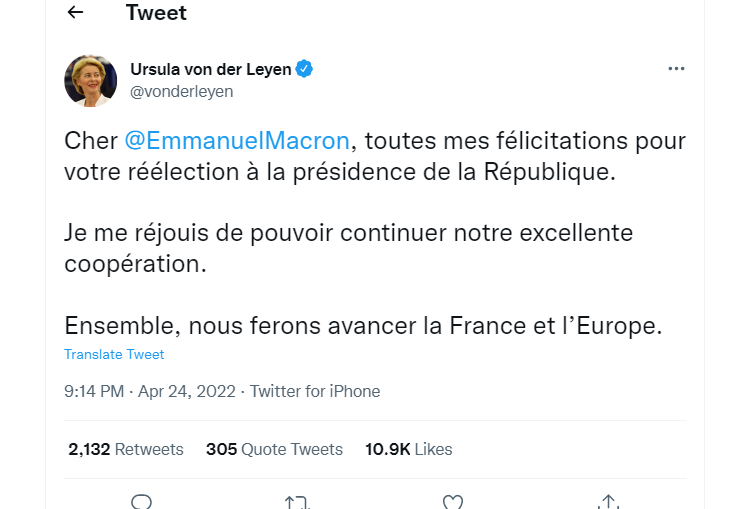Image resolution: width=734 pixels, height=509 pixels.
Task: Click the @vonderleyen handle
Action: tap(182, 91)
